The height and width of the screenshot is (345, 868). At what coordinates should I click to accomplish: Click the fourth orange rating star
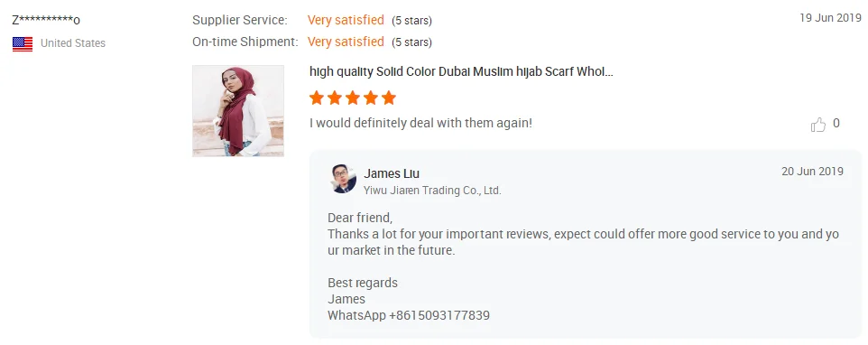[x=371, y=98]
